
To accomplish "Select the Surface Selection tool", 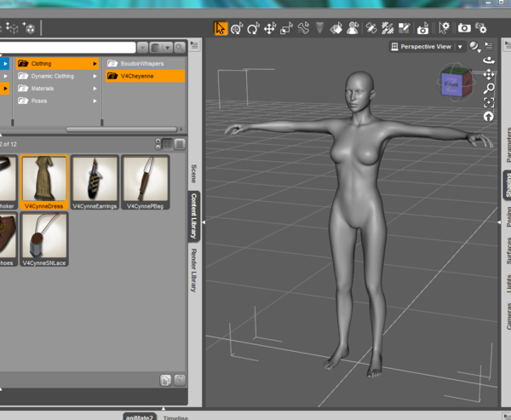I will [x=336, y=28].
